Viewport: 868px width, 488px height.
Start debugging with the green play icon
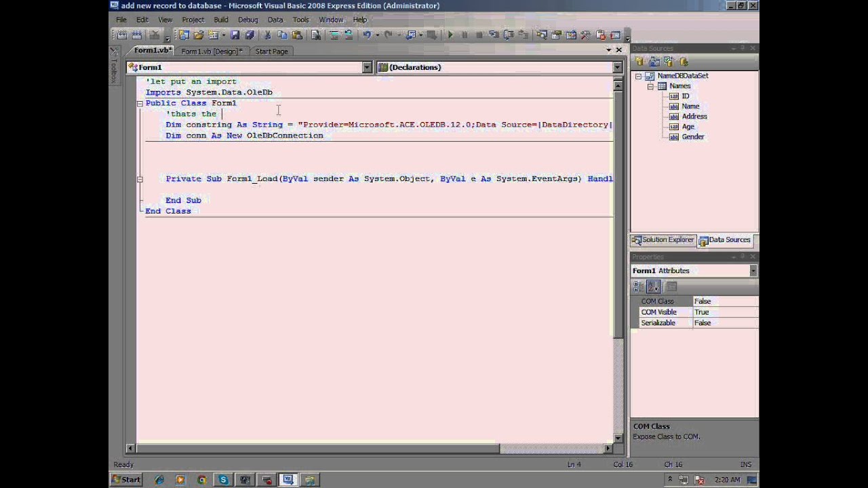point(451,35)
